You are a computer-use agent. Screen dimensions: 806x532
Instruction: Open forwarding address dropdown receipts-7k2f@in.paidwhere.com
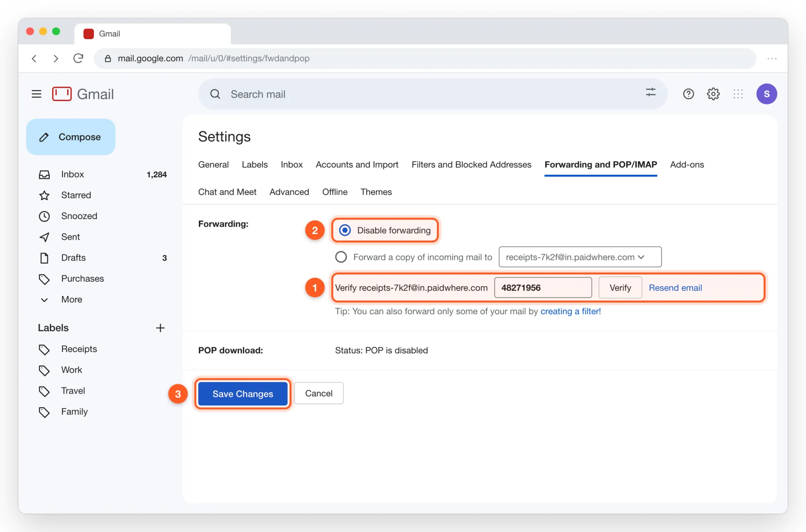[580, 257]
